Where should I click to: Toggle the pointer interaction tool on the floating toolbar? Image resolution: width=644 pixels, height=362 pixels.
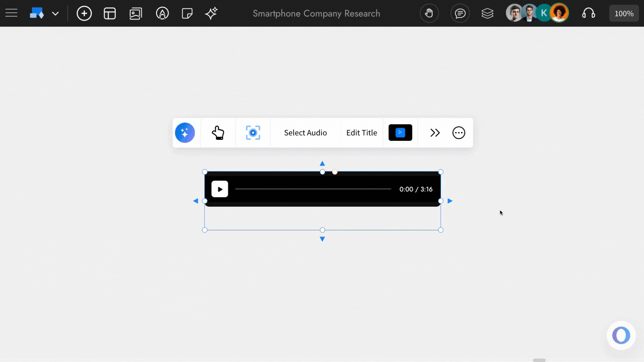(218, 132)
